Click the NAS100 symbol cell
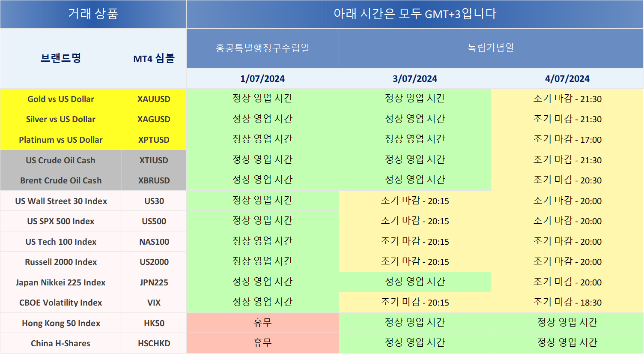Viewport: 644px width, 354px height. 154,242
